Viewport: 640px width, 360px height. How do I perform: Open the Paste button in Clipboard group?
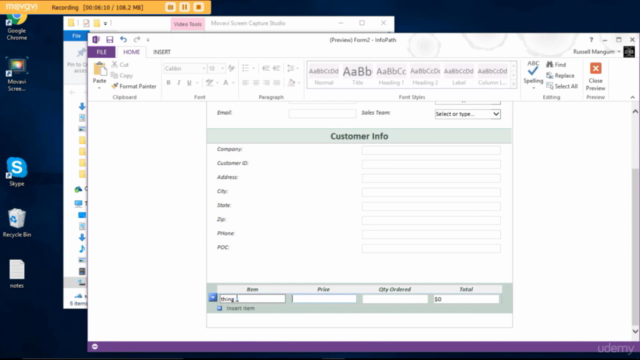coord(99,74)
